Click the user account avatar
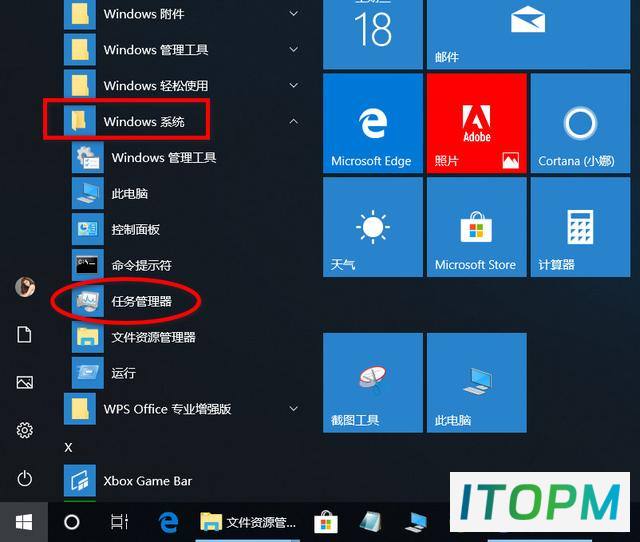This screenshot has width=640, height=542. click(25, 287)
